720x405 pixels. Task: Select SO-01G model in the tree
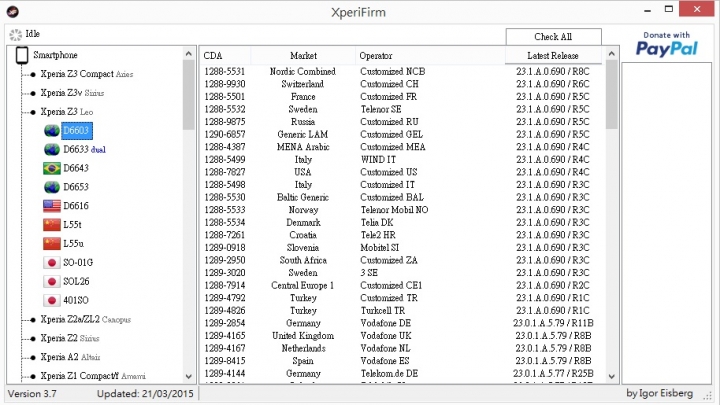(78, 263)
